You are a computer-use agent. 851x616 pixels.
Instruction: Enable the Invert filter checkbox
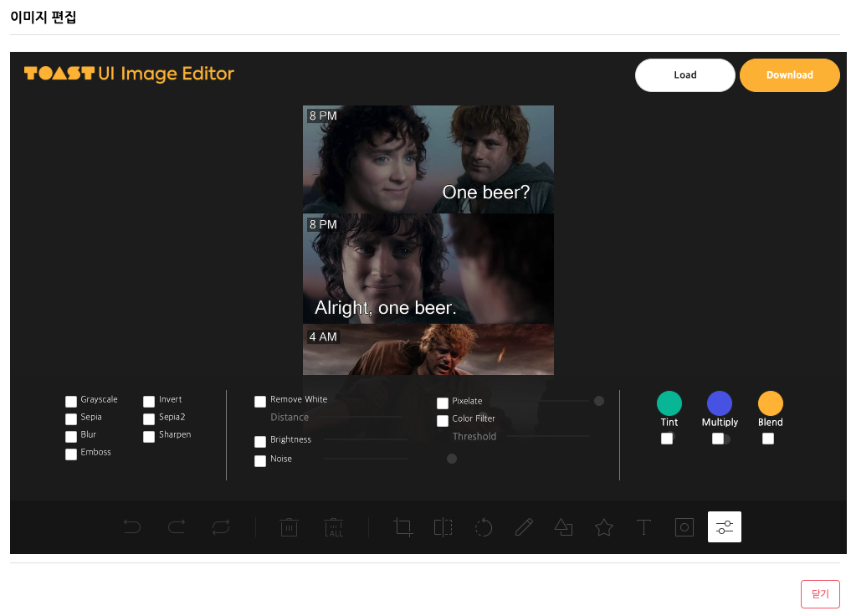149,402
